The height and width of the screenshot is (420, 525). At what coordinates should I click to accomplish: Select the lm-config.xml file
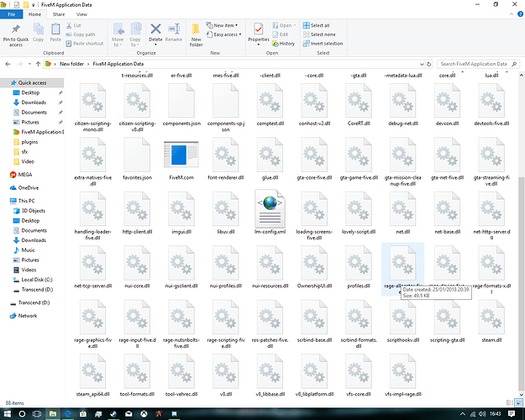270,212
